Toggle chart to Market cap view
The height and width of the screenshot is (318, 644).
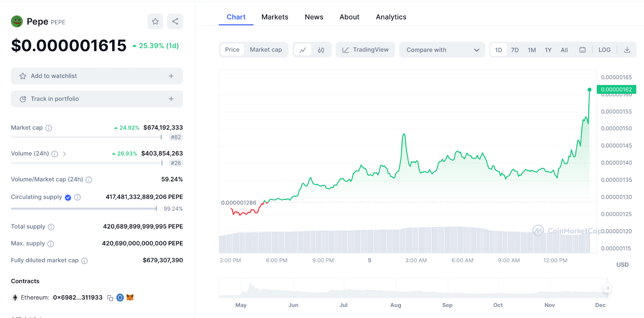(266, 50)
